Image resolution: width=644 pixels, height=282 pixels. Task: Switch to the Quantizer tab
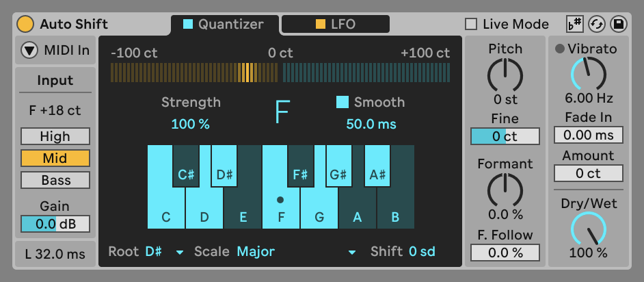(224, 24)
